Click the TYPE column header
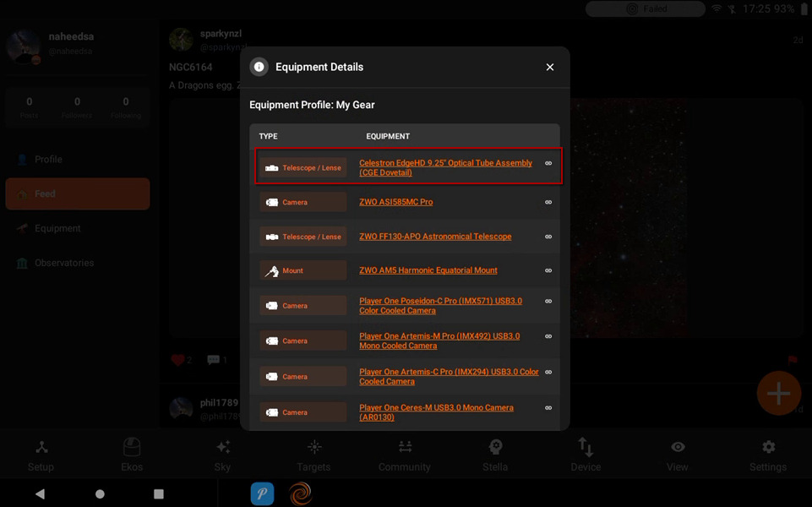 pos(268,136)
